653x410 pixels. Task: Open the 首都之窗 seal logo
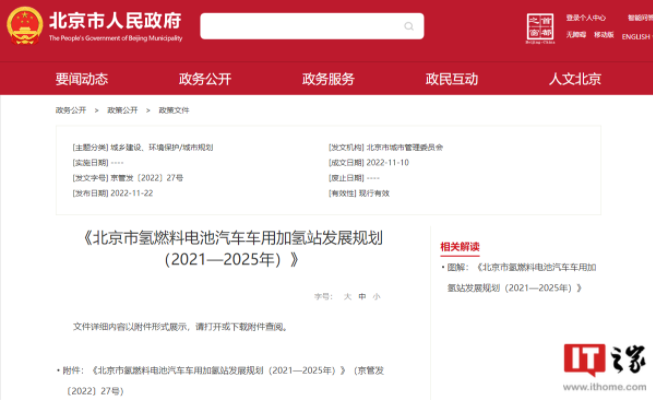540,29
